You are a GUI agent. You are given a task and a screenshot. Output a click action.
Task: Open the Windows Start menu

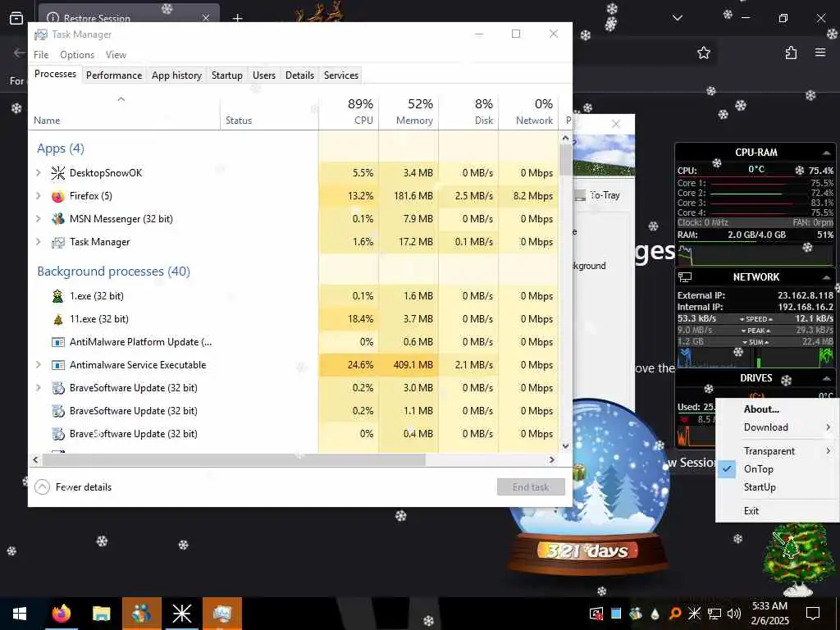click(20, 614)
